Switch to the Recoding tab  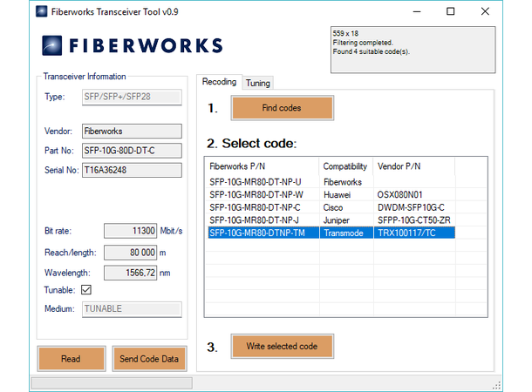point(219,82)
